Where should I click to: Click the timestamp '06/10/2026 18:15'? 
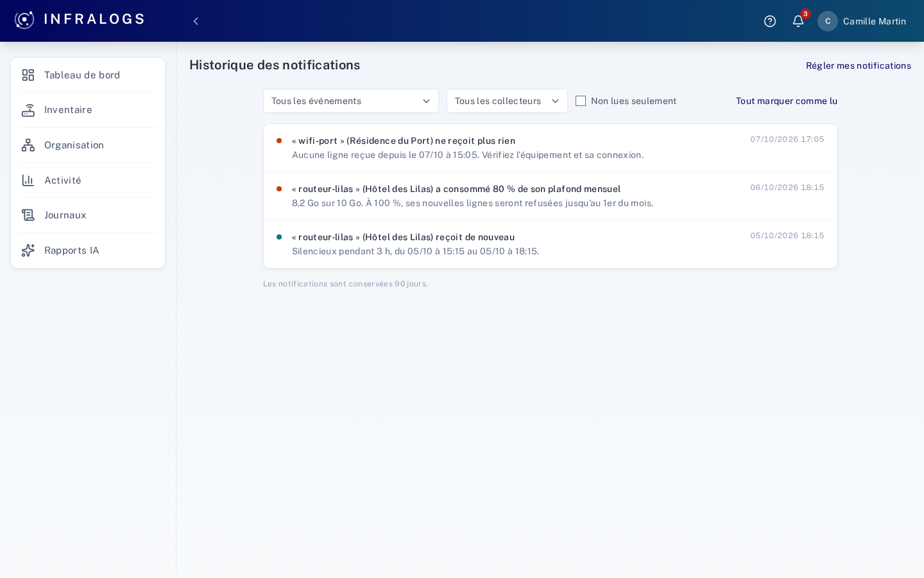787,188
